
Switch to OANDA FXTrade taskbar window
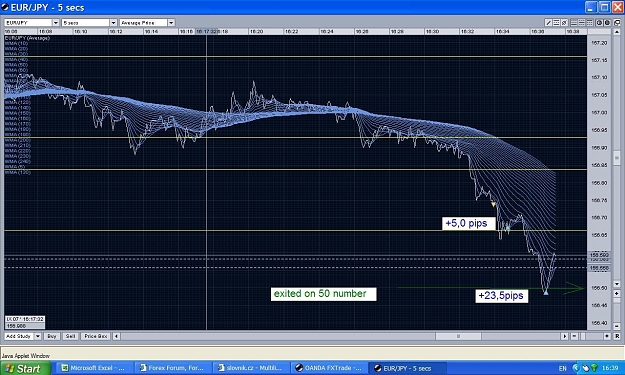(328, 368)
